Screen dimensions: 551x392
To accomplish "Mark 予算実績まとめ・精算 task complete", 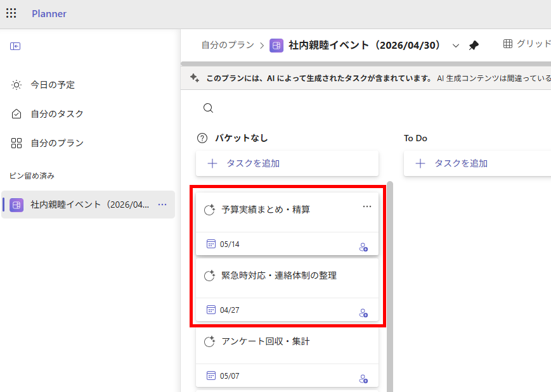I will (x=209, y=210).
